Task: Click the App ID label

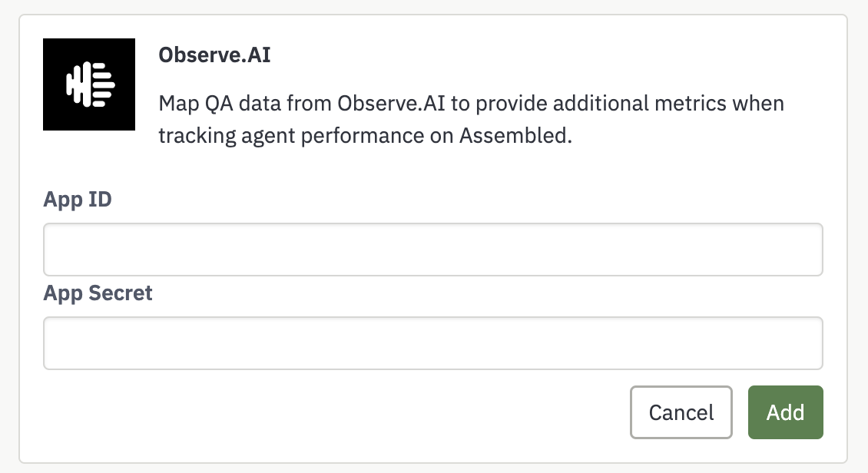Action: click(x=78, y=200)
